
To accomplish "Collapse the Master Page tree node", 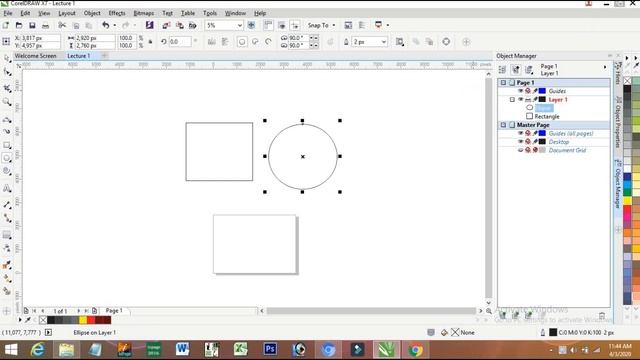I will (x=503, y=125).
